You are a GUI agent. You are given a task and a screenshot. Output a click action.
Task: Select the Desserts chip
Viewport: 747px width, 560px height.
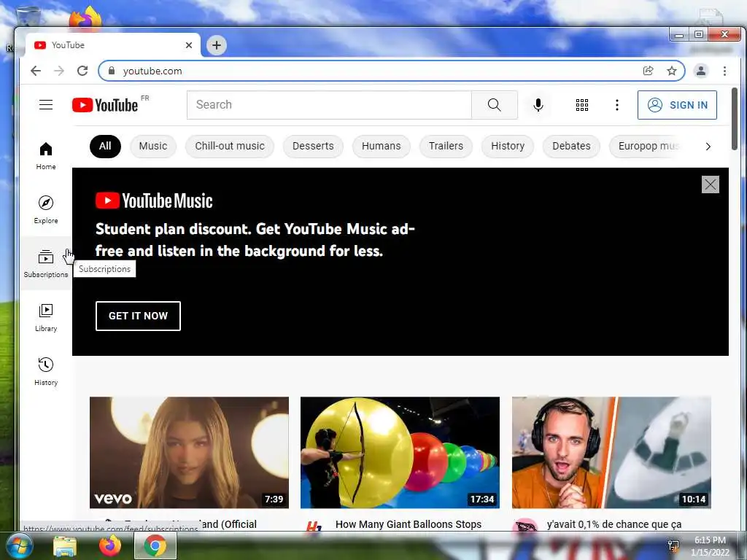pyautogui.click(x=313, y=146)
